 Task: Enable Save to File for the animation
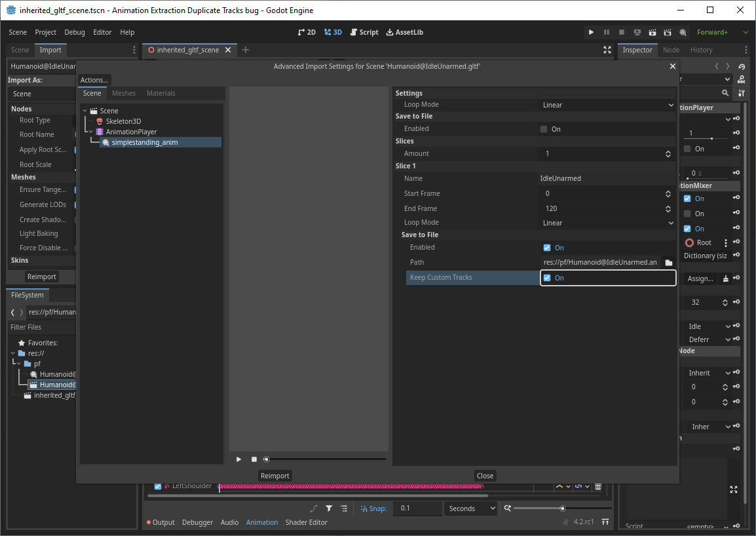tap(543, 128)
